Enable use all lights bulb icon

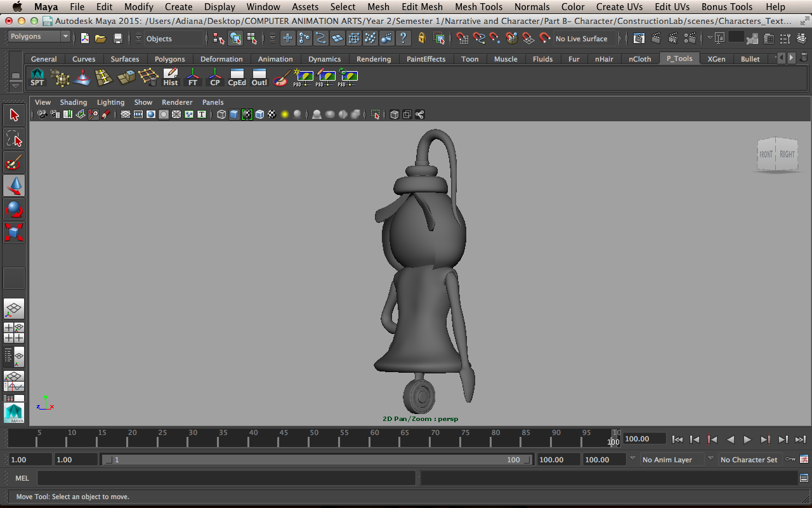[285, 114]
